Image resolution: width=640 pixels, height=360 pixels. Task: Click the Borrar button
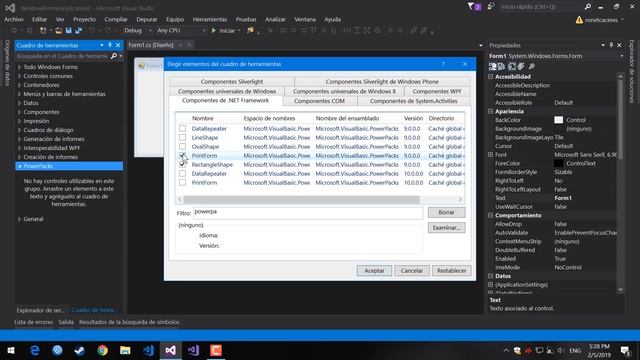click(x=446, y=212)
